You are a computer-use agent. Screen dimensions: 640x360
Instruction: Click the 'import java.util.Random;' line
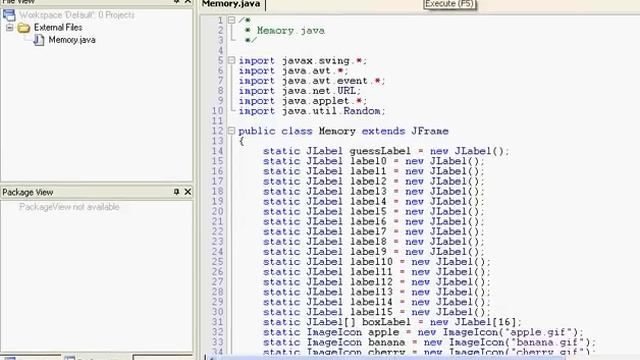click(x=312, y=111)
